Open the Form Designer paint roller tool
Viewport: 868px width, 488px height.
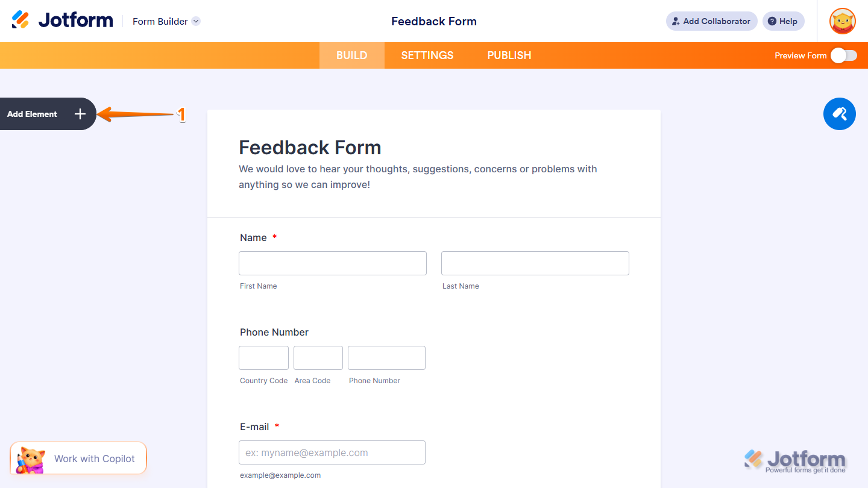[840, 114]
